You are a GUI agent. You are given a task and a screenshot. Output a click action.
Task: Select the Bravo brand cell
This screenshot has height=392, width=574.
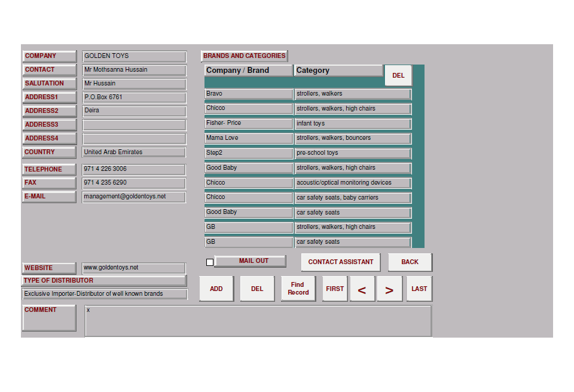[x=249, y=94]
